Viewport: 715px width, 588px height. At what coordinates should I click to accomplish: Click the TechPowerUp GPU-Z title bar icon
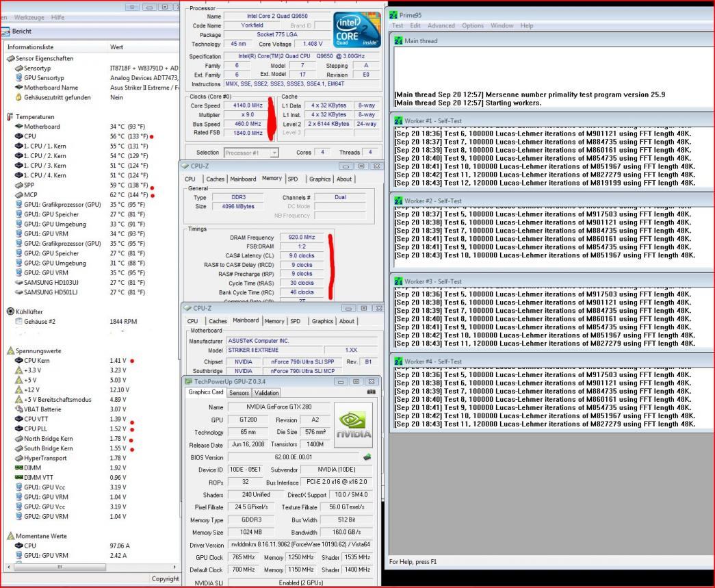188,381
